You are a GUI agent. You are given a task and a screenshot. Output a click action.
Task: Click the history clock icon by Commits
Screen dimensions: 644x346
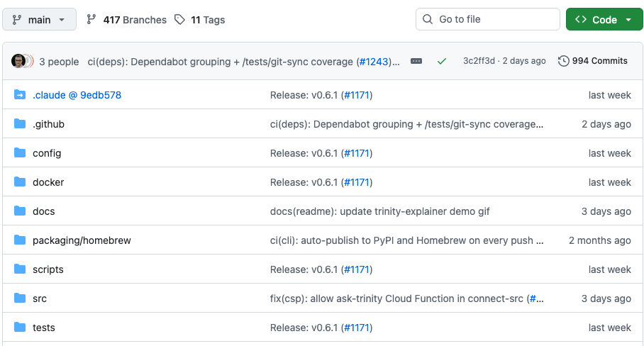click(x=563, y=61)
